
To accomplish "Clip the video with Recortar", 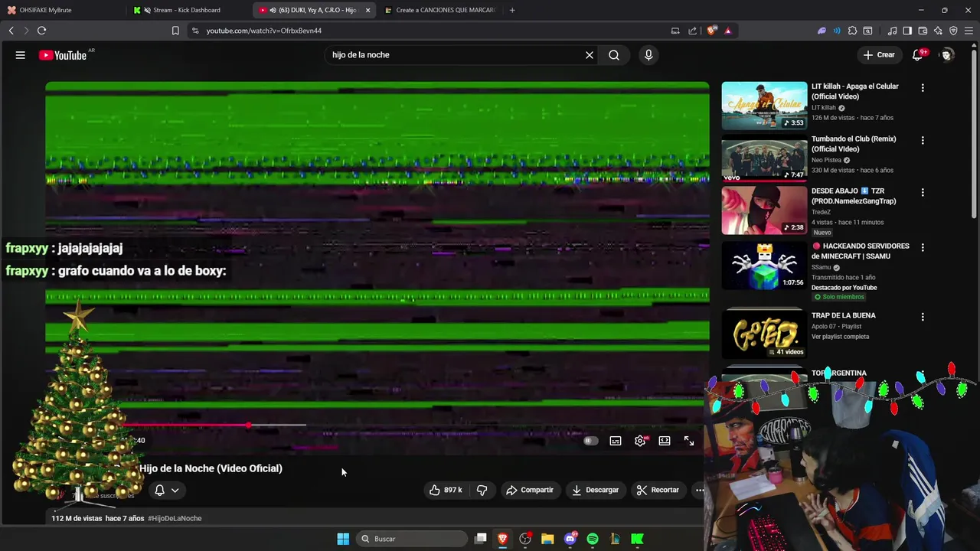I will (658, 490).
